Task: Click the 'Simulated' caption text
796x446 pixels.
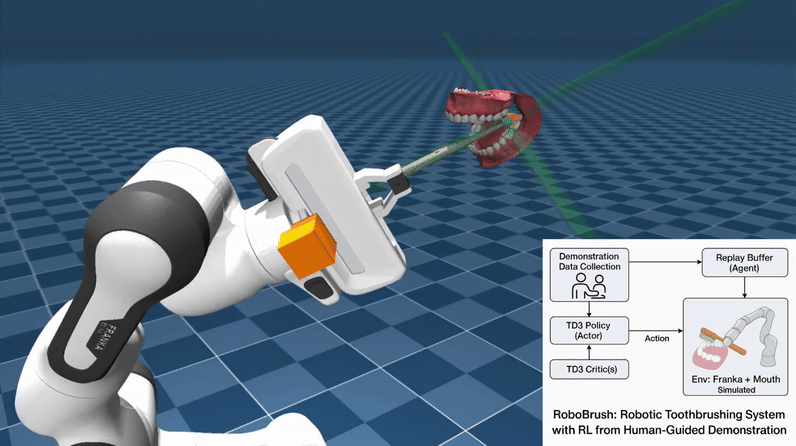Action: pyautogui.click(x=736, y=390)
